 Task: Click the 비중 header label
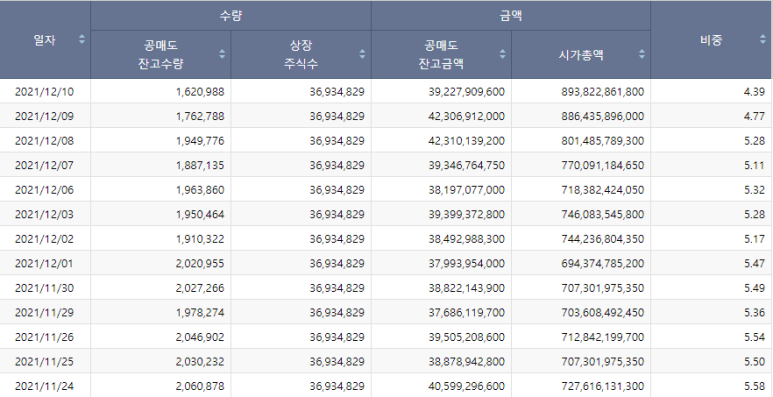(711, 40)
